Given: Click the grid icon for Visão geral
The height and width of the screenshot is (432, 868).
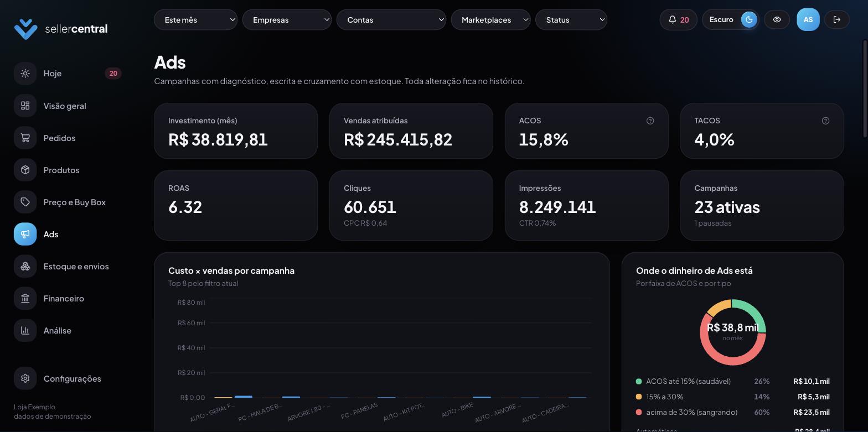Looking at the screenshot, I should [x=25, y=106].
